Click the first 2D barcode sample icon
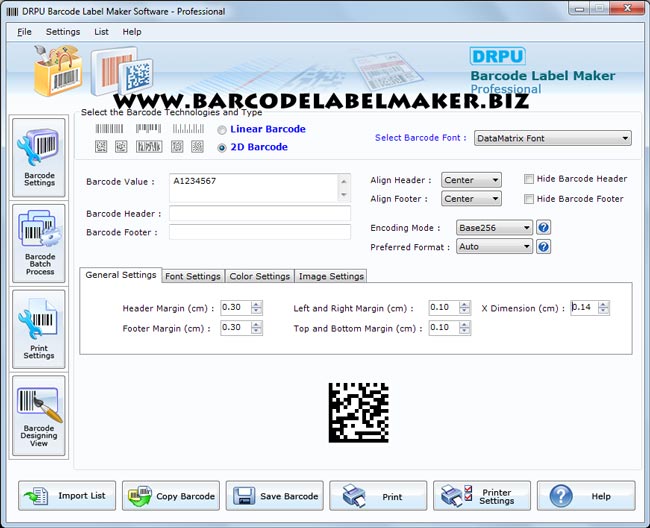Screen dimensions: 650x528 [x=101, y=146]
